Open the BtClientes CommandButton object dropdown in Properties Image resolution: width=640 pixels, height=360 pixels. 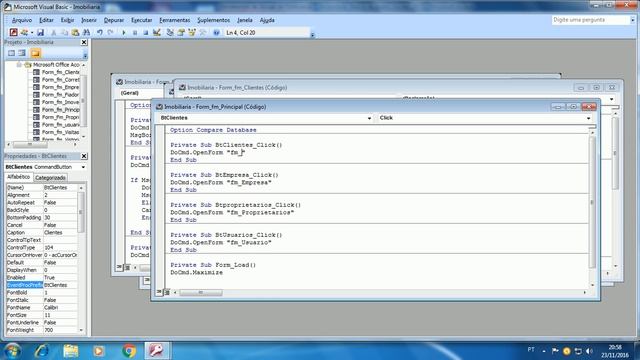pos(83,167)
